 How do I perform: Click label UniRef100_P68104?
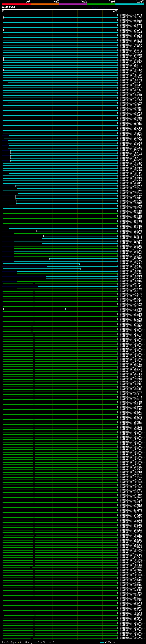131,429
